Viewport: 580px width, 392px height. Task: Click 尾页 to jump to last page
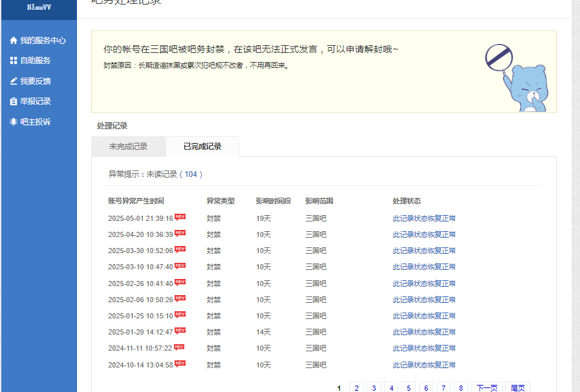pos(517,388)
